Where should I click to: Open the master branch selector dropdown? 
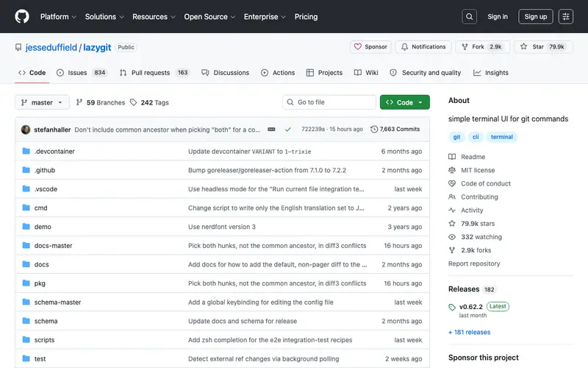[42, 102]
